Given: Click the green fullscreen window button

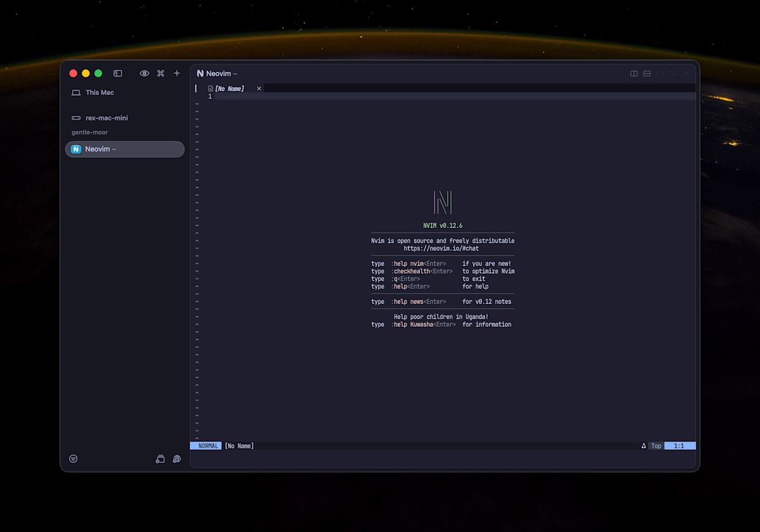Looking at the screenshot, I should [x=98, y=73].
